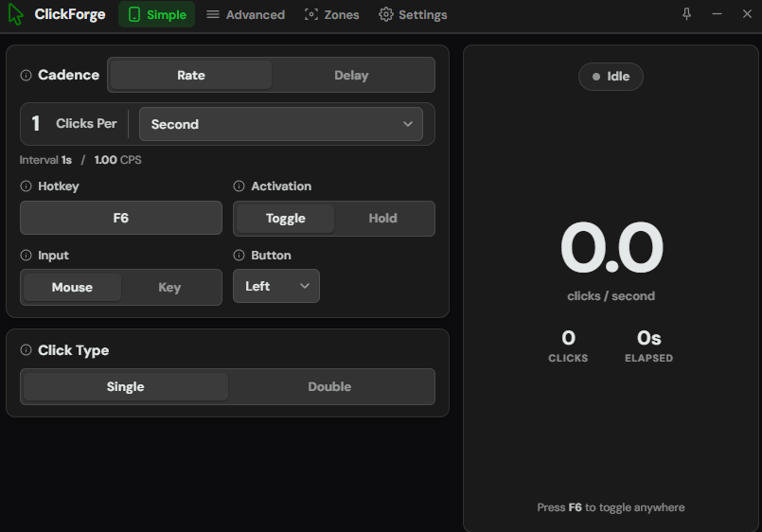Click the ClickForge green cursor logo

(x=15, y=14)
